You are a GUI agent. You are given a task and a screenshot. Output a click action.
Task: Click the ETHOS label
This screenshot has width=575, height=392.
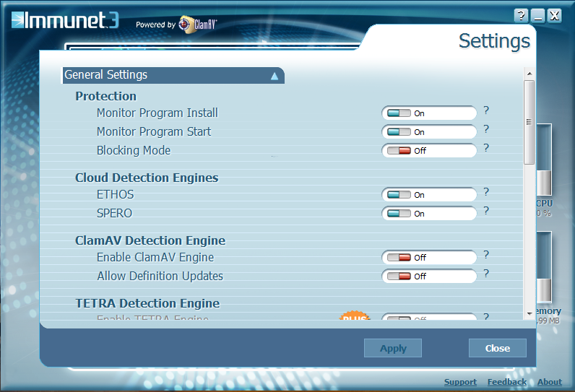(x=115, y=194)
